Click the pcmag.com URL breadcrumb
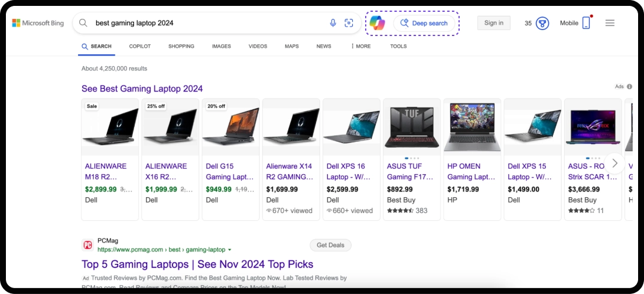The image size is (644, 294). pyautogui.click(x=161, y=249)
